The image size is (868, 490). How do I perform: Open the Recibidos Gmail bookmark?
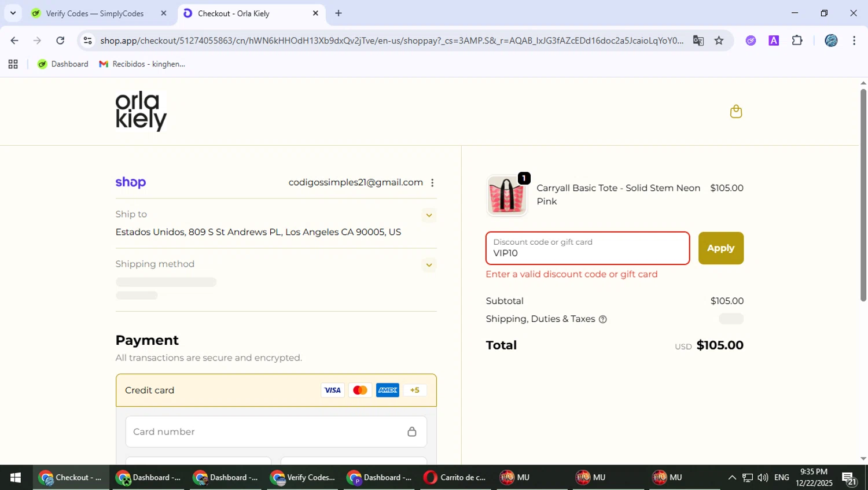pyautogui.click(x=142, y=64)
